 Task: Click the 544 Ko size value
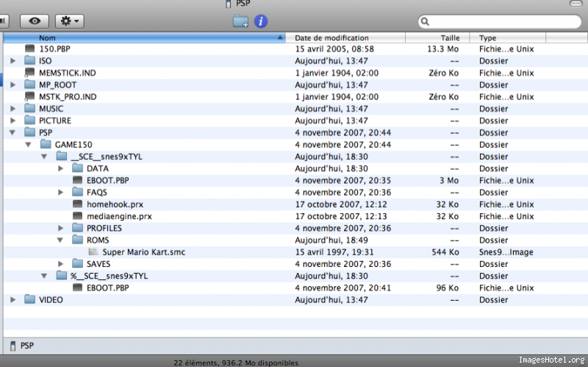click(445, 252)
